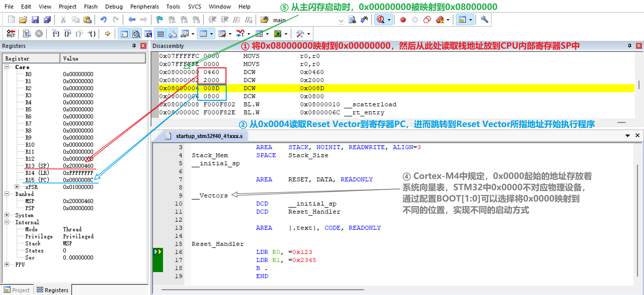Click the Disable All Breakpoints icon
Viewport: 644px width, 295px height.
427,20
